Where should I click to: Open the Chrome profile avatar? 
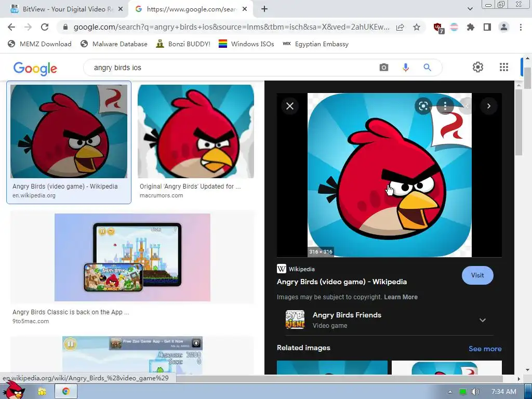(x=504, y=27)
